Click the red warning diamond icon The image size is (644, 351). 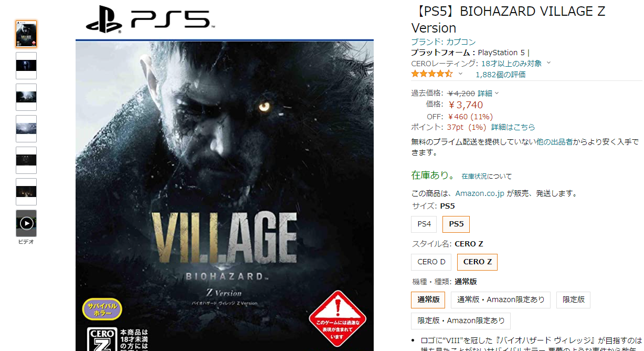coord(337,318)
